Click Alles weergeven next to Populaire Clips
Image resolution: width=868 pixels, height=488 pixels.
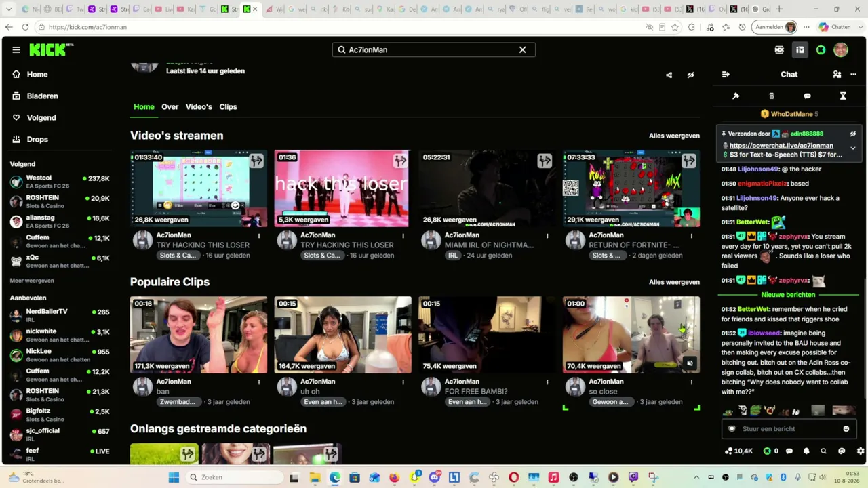[x=674, y=282]
